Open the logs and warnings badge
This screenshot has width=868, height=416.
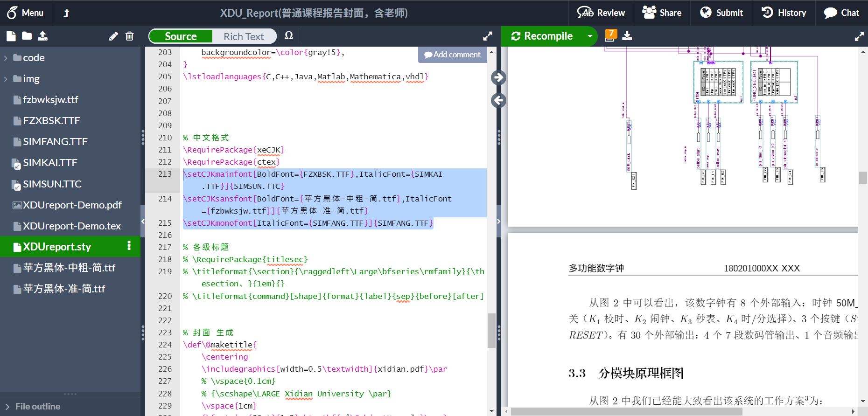pos(610,35)
